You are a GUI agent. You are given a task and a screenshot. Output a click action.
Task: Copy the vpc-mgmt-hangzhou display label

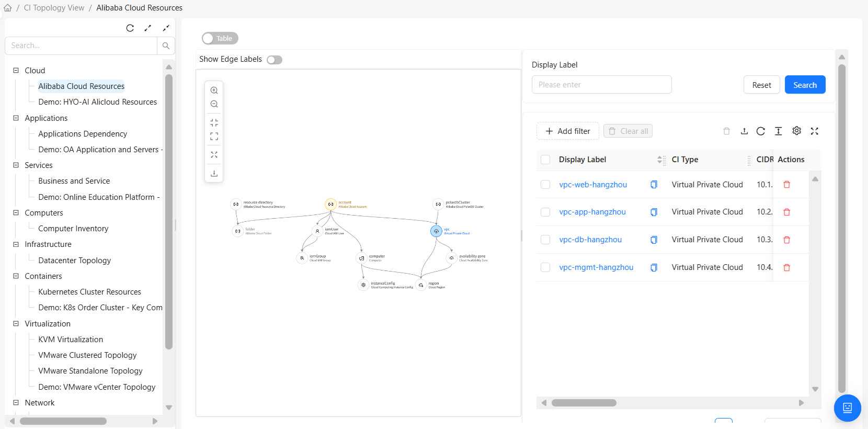pos(654,267)
